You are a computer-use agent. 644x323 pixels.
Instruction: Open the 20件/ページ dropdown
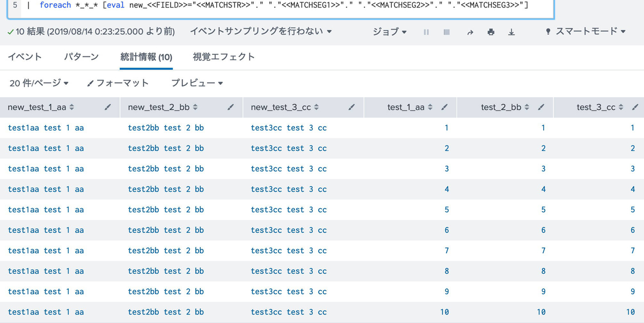38,83
